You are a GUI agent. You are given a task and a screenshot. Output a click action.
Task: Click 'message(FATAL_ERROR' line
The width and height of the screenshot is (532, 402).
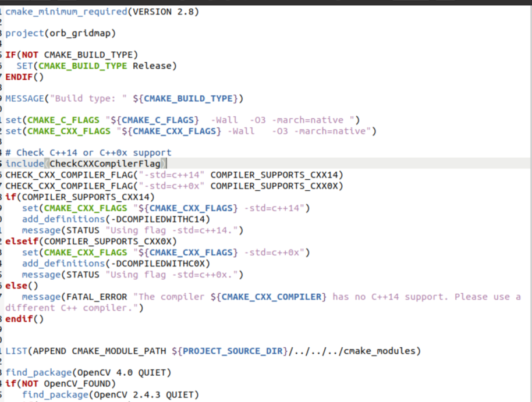click(x=271, y=297)
